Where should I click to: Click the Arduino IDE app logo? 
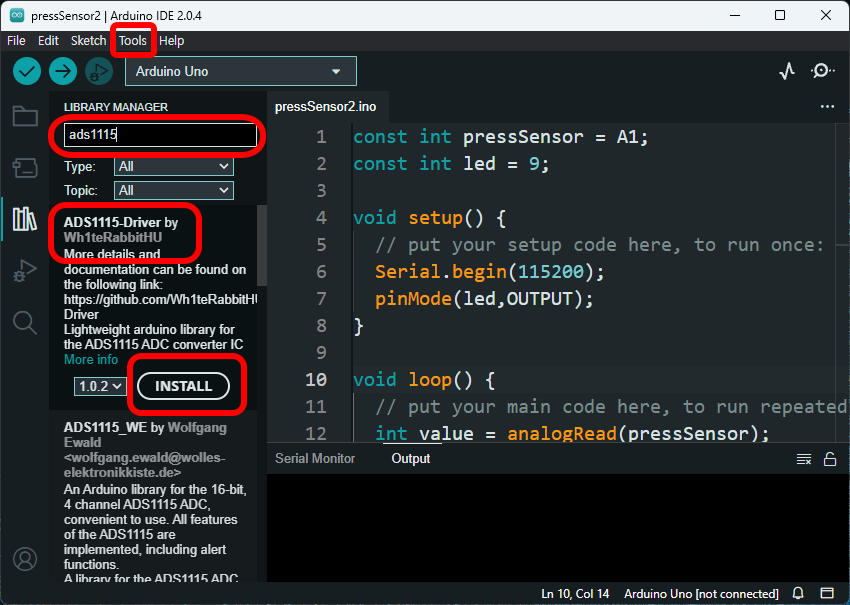click(17, 15)
